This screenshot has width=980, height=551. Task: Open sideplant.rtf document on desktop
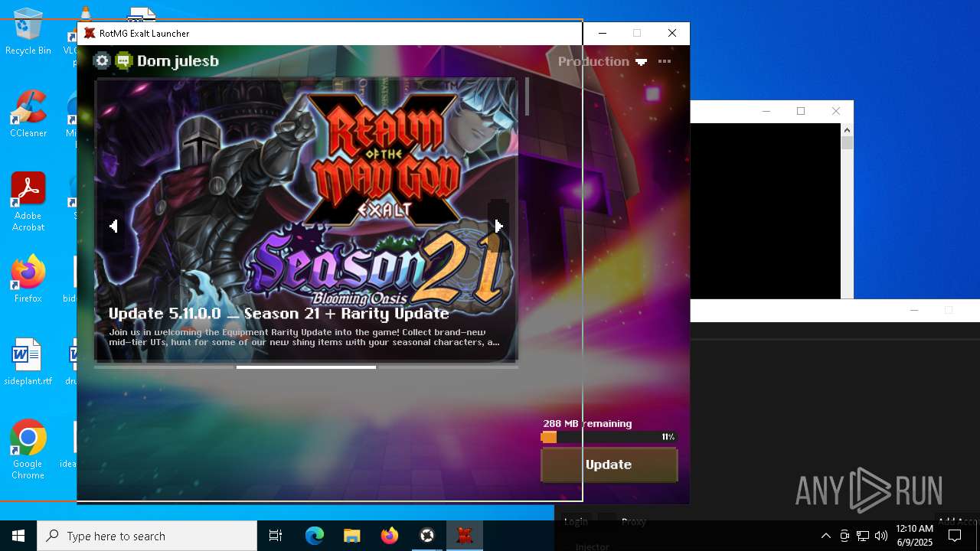tap(28, 362)
